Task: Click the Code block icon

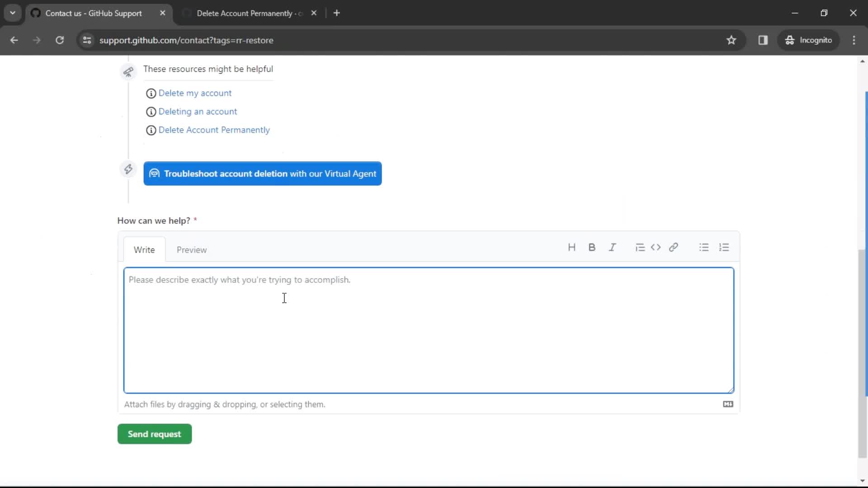Action: pyautogui.click(x=656, y=247)
